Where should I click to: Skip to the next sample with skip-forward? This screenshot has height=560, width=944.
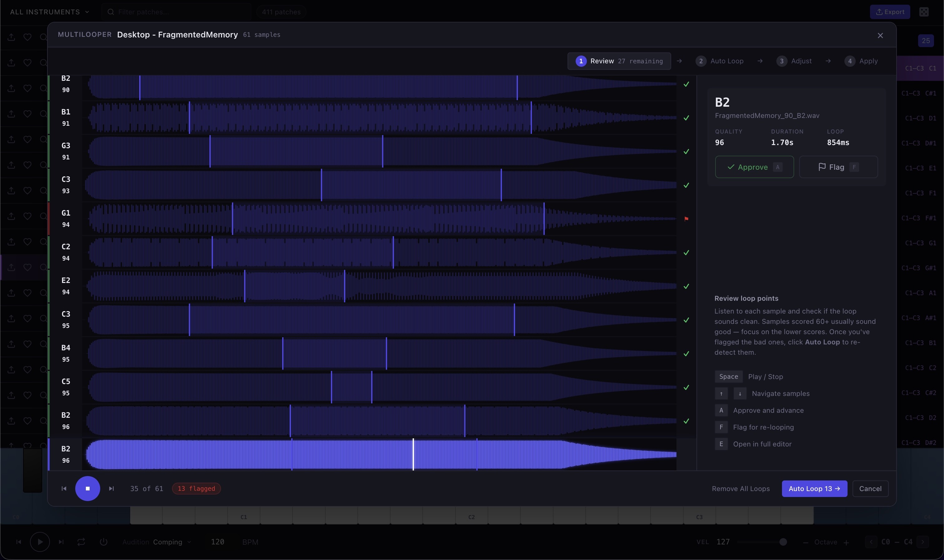tap(111, 488)
